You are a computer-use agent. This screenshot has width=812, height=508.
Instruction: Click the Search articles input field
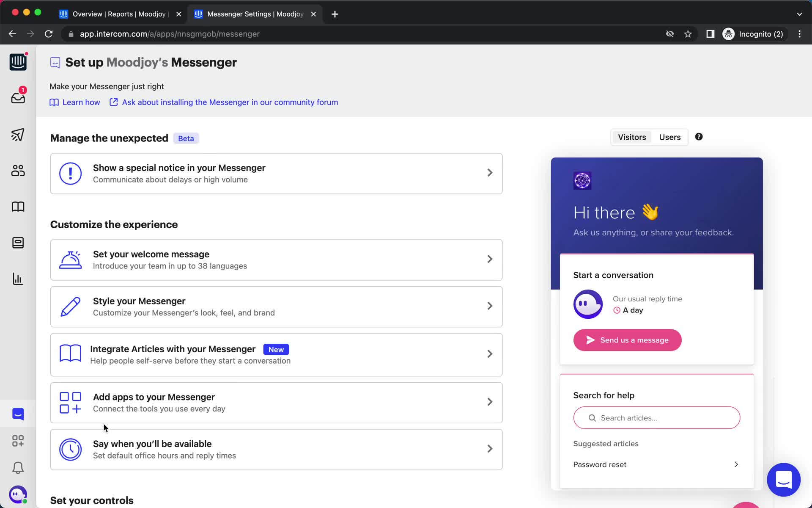point(656,418)
